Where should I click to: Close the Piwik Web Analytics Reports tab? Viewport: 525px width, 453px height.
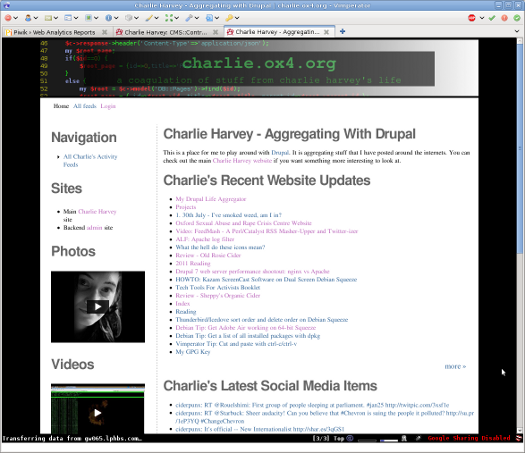coord(104,32)
